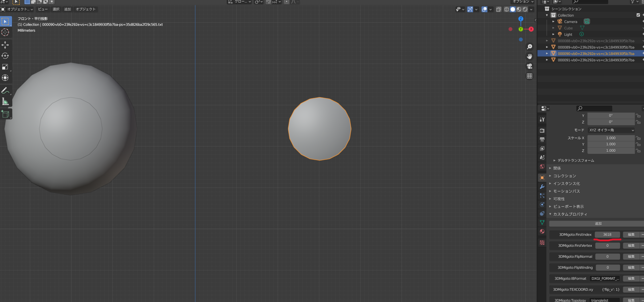Activate the Rotate tool
644x302 pixels.
click(5, 56)
